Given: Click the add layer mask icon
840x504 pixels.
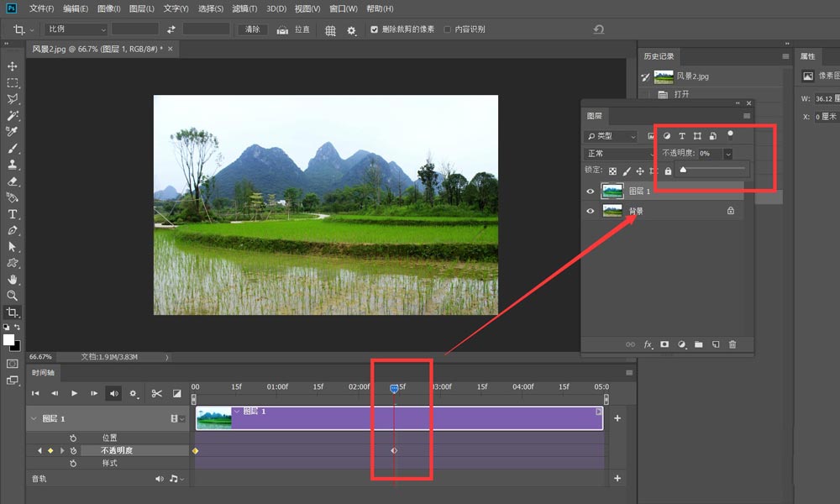Looking at the screenshot, I should [x=664, y=344].
